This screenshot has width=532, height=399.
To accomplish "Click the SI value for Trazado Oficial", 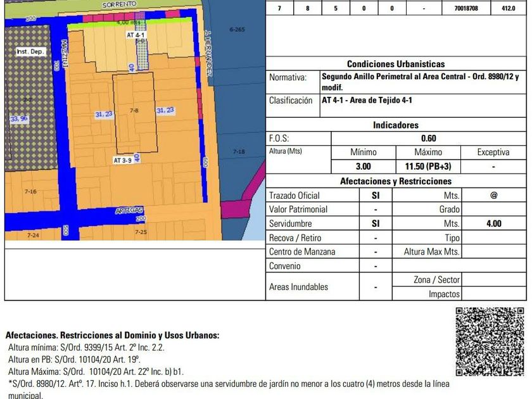I will pos(376,196).
